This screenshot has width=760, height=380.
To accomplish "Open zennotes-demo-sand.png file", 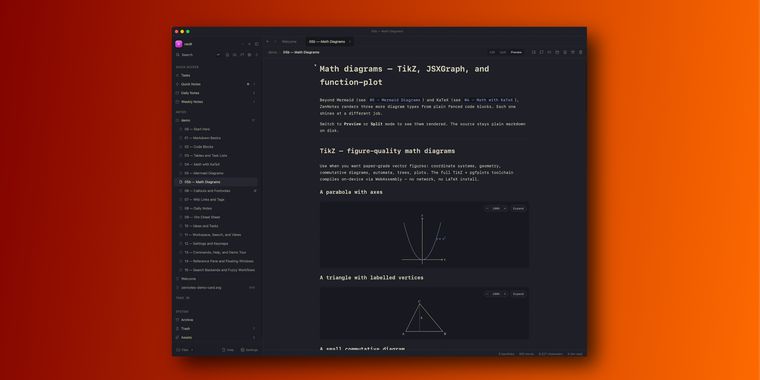I will pos(216,287).
